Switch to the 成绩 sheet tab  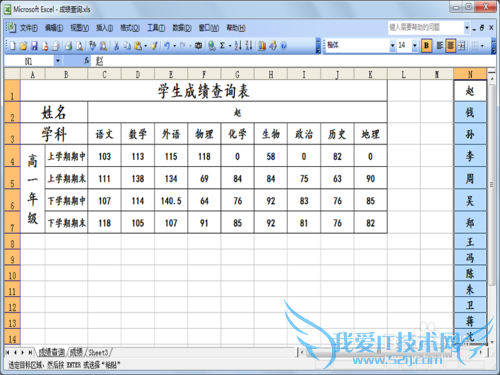coord(76,352)
